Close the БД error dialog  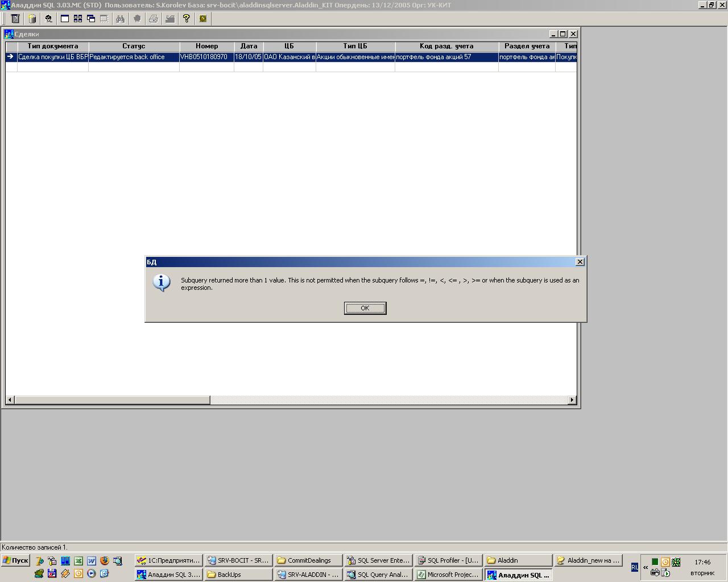tap(580, 261)
